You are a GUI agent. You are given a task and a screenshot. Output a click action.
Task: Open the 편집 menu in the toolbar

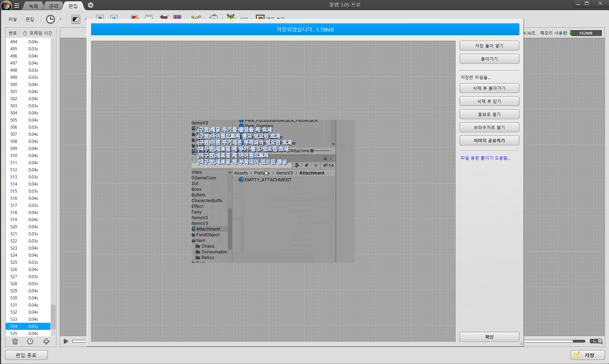tap(30, 19)
